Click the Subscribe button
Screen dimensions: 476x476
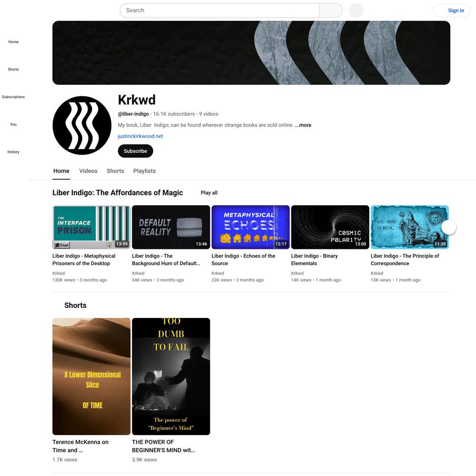pyautogui.click(x=135, y=151)
